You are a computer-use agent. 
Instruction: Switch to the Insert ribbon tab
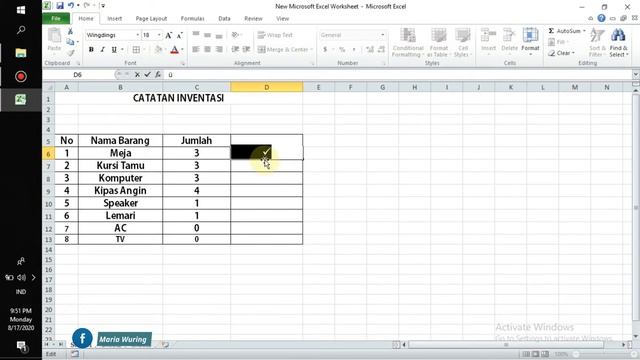pos(114,18)
